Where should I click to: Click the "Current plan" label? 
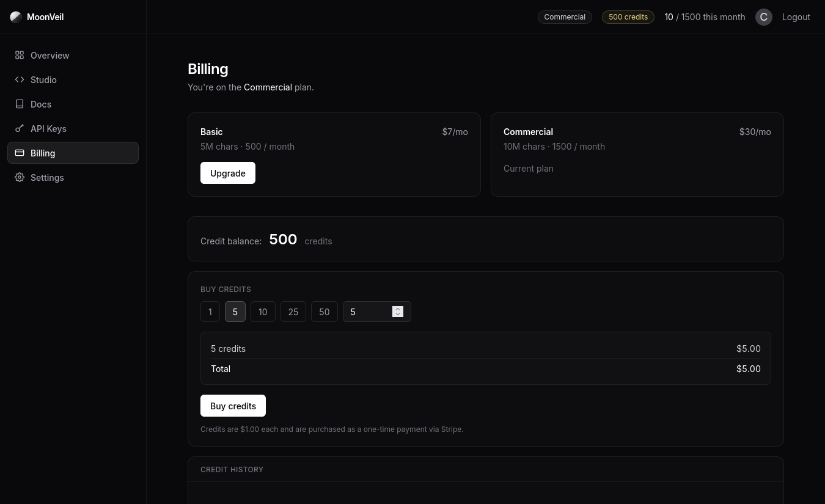529,169
